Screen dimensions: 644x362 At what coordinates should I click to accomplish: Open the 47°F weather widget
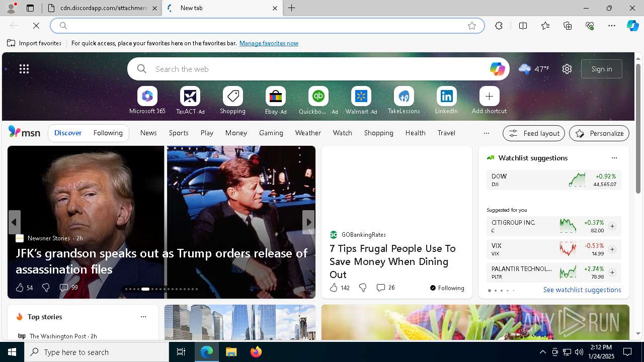pyautogui.click(x=534, y=69)
